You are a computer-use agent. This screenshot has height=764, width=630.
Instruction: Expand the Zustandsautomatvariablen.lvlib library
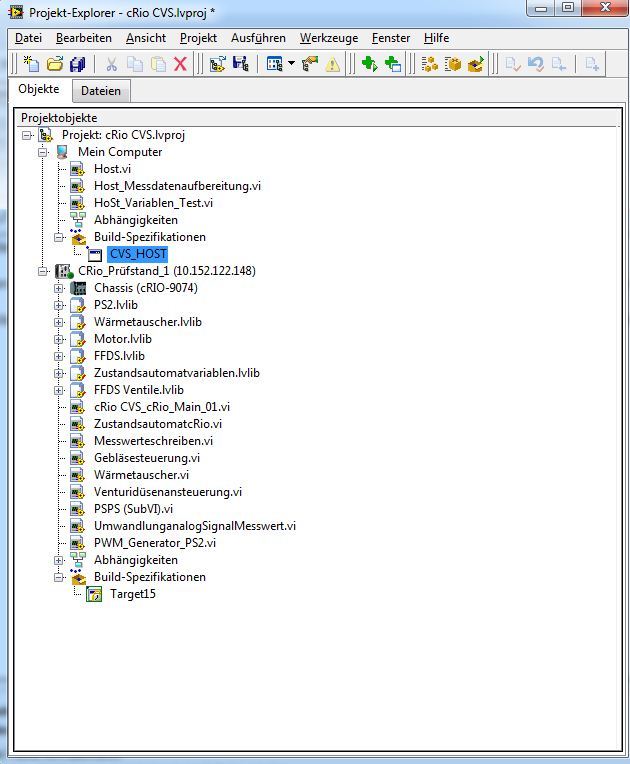coord(59,373)
